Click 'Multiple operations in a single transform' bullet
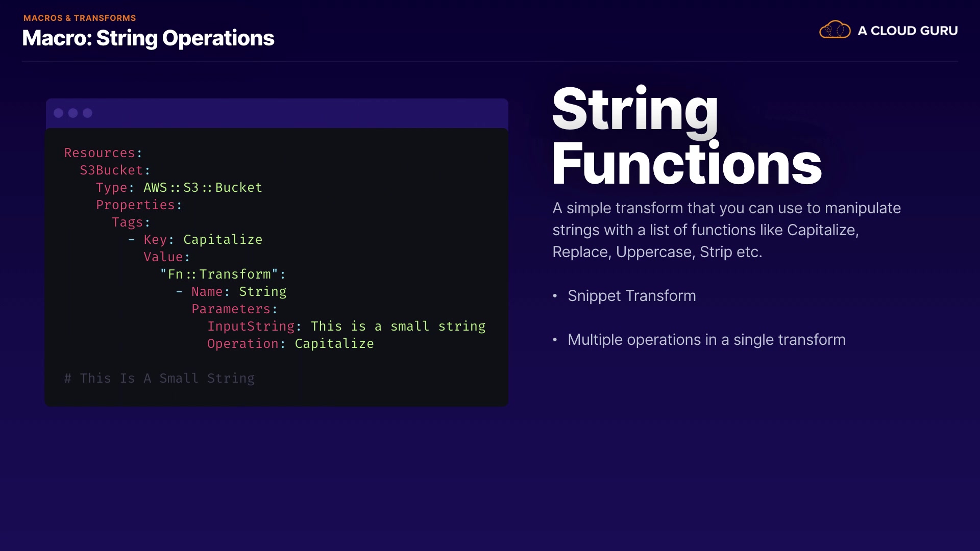980x551 pixels. pos(706,340)
